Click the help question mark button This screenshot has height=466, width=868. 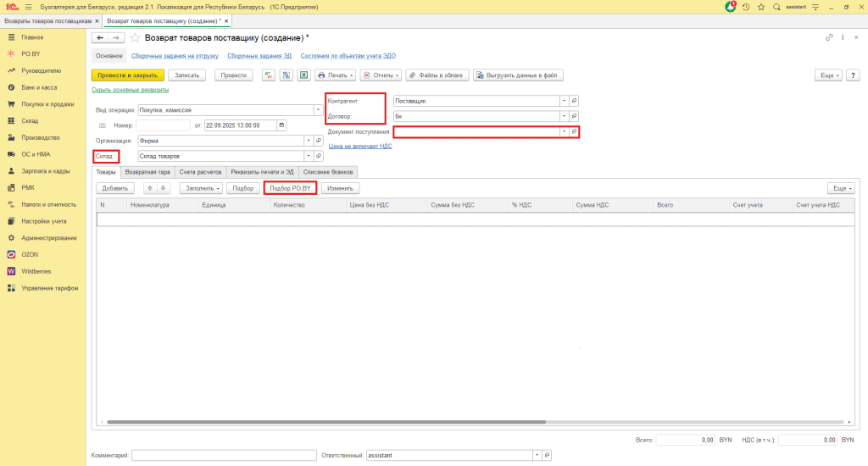pos(851,75)
